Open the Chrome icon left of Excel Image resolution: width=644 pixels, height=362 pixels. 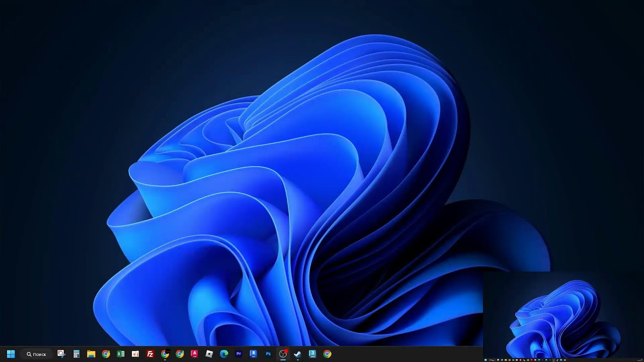point(106,354)
